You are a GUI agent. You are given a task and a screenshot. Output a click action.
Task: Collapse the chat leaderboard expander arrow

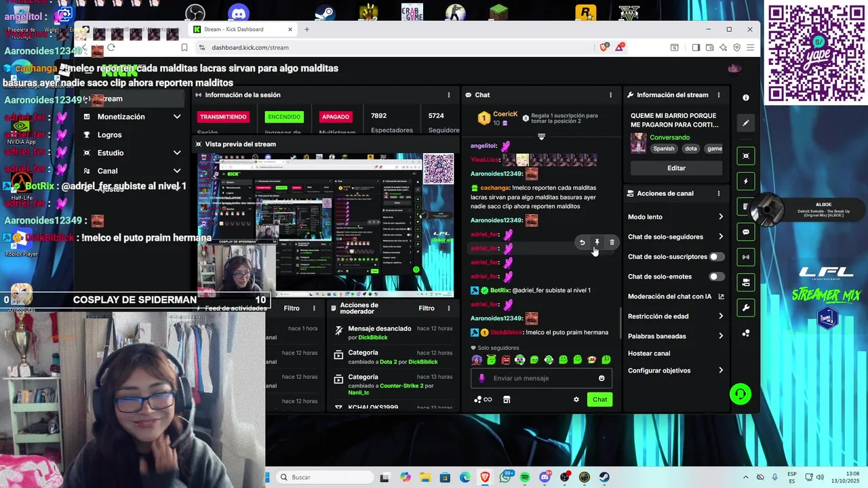click(x=541, y=137)
